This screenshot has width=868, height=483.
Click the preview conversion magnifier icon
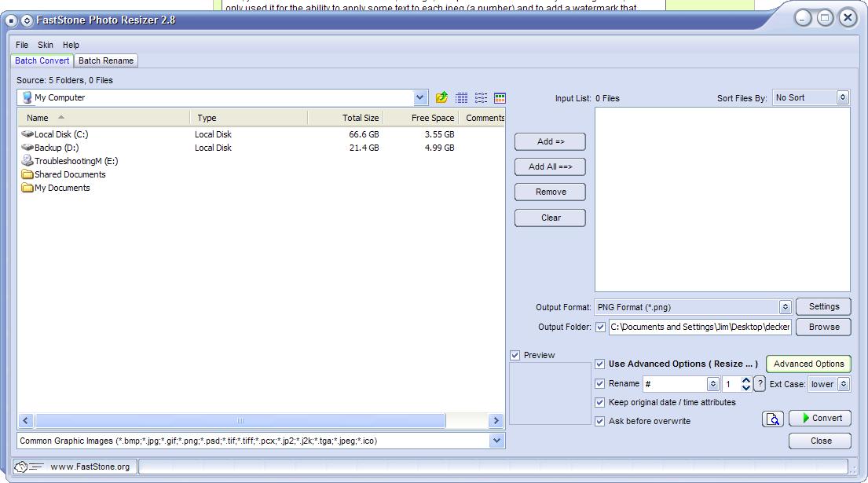click(773, 419)
